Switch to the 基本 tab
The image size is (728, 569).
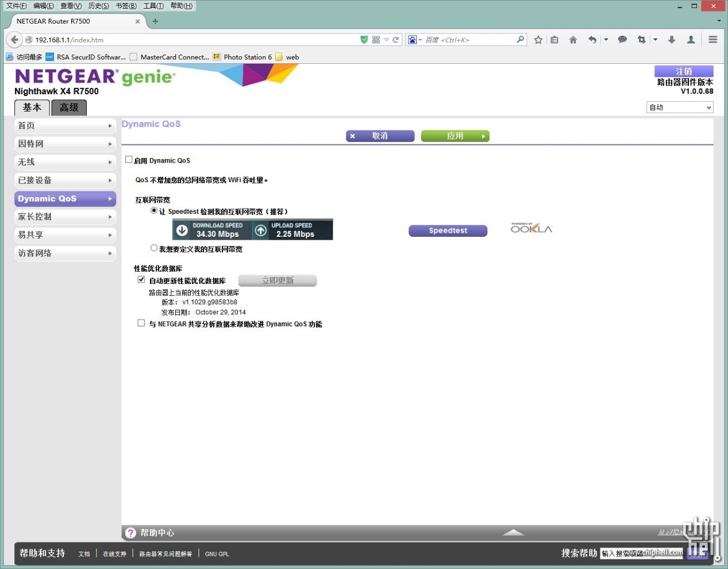pyautogui.click(x=32, y=107)
